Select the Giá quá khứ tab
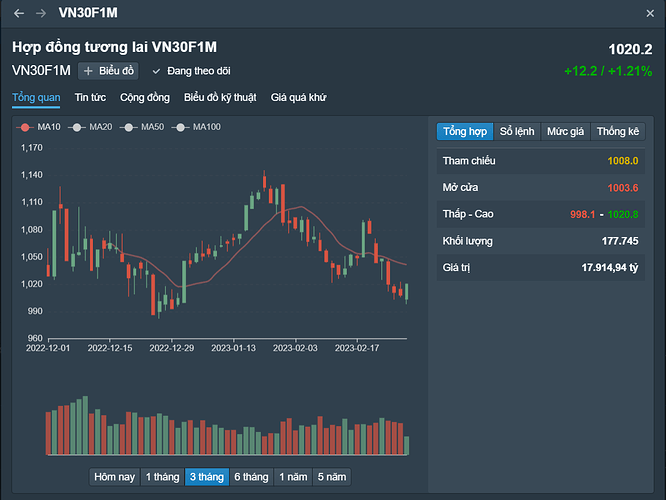Viewport: 666px width, 500px height. (x=298, y=98)
